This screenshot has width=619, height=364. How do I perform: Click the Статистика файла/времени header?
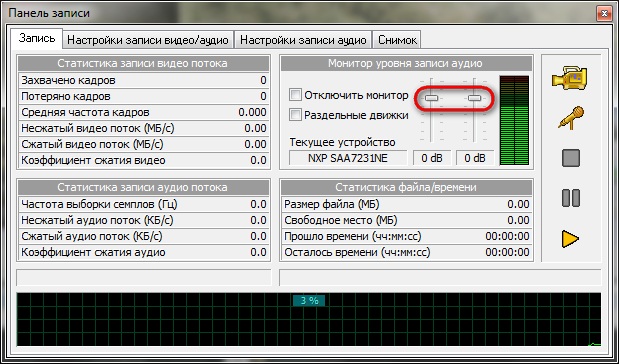click(x=407, y=187)
